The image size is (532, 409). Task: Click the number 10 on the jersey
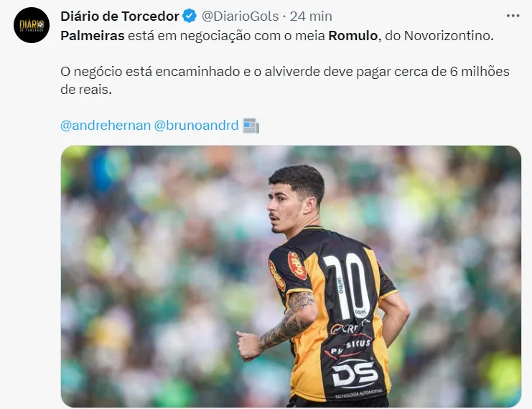[347, 286]
